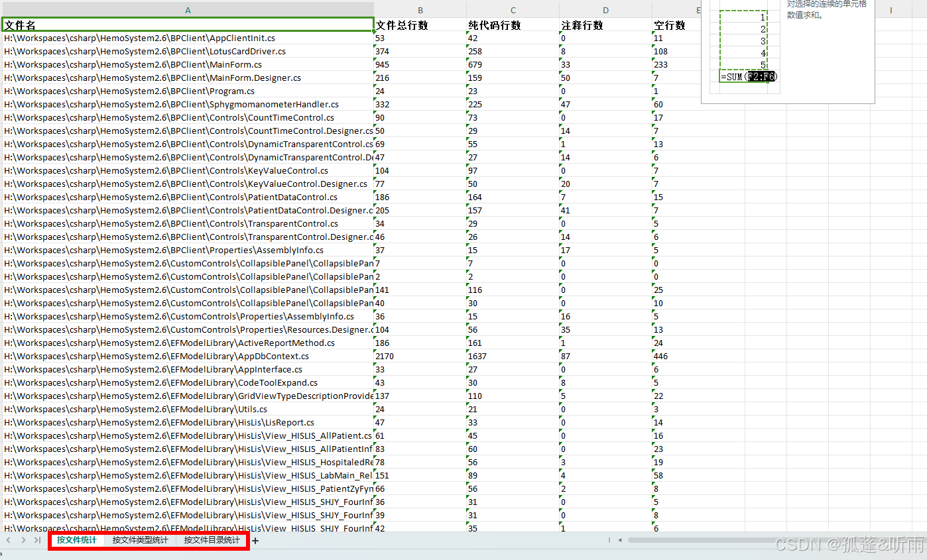Image resolution: width=927 pixels, height=560 pixels.
Task: Select the 空行数 header cell
Action: [x=676, y=25]
